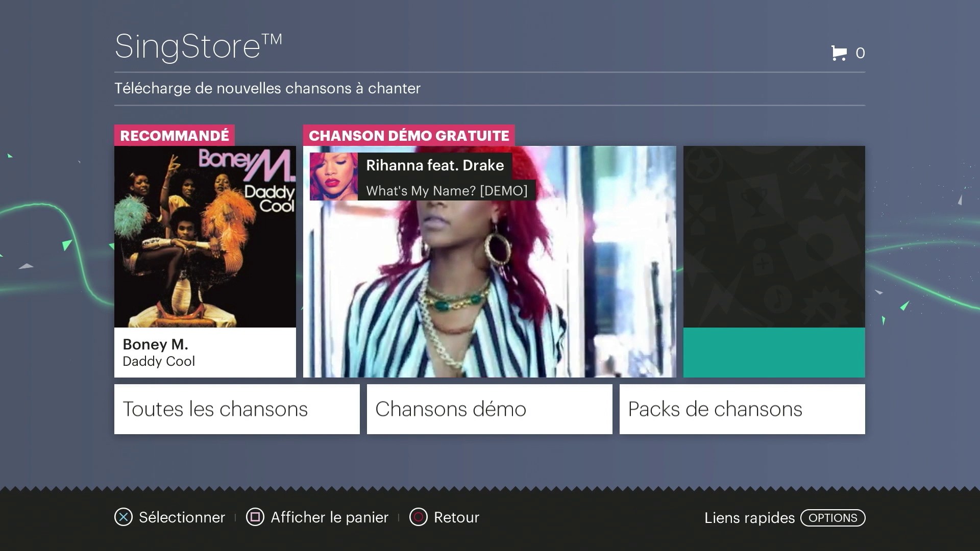Viewport: 980px width, 551px height.
Task: Open the OPTIONS quick links control
Action: [x=832, y=518]
